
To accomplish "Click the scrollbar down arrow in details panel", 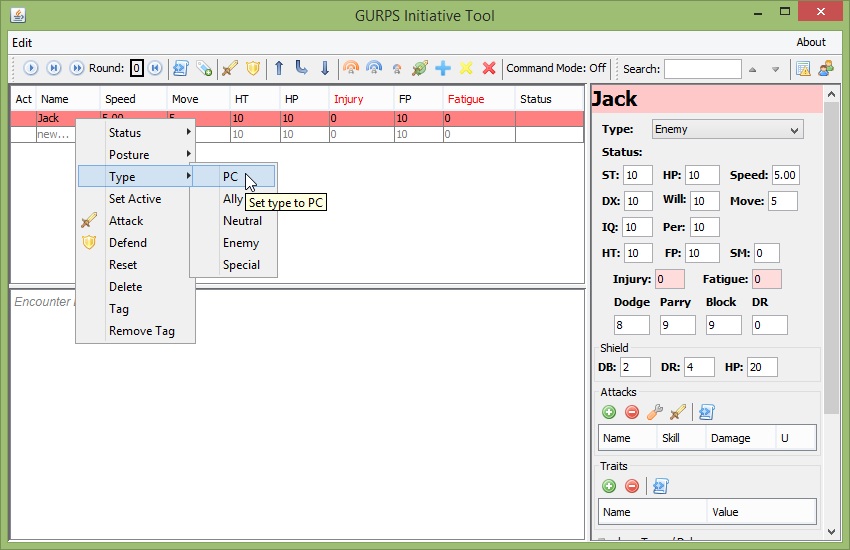I will coord(832,532).
